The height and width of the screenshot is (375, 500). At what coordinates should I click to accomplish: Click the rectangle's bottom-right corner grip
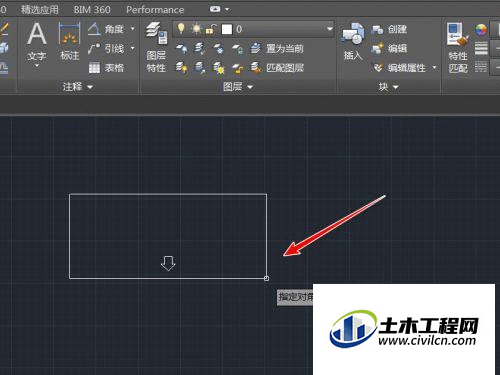coord(266,278)
